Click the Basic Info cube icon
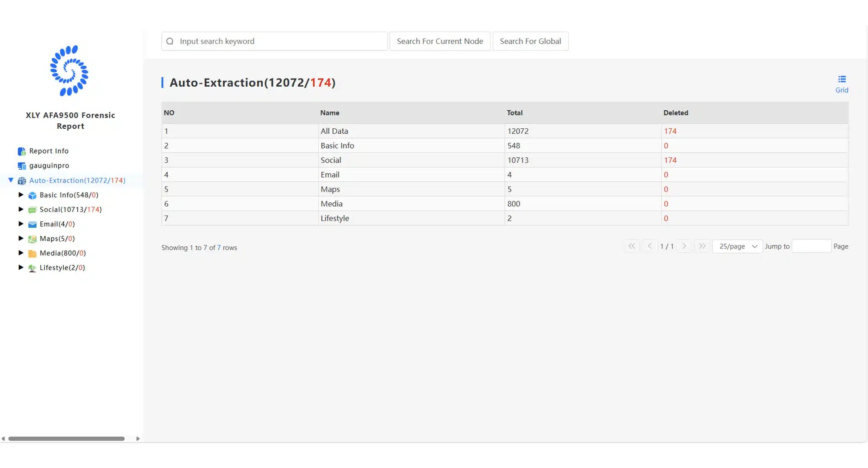This screenshot has width=868, height=468. coord(32,196)
